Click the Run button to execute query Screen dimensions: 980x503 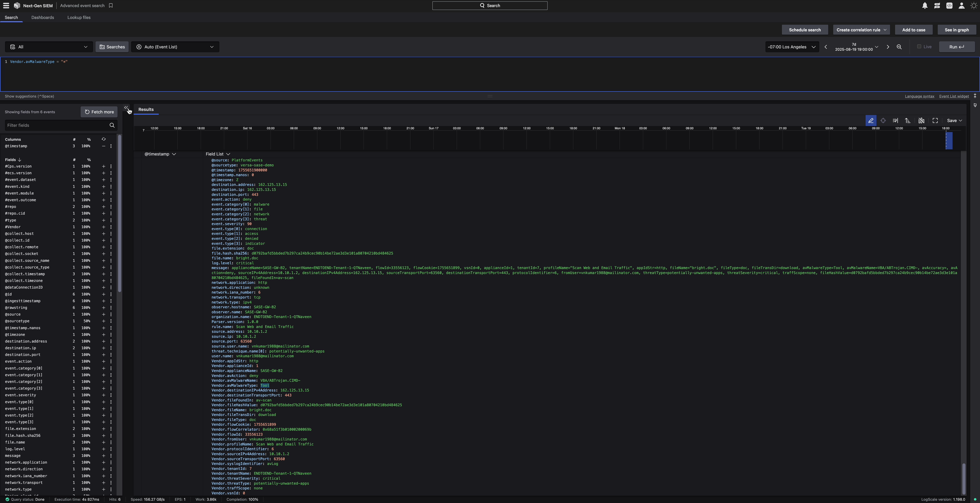click(x=956, y=47)
